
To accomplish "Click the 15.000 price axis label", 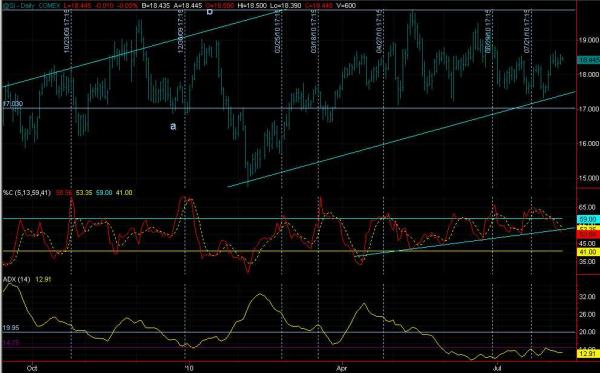I will click(x=589, y=178).
